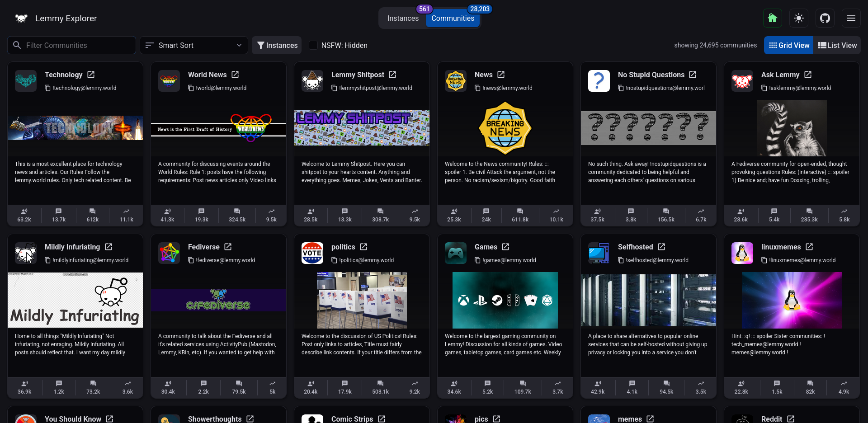This screenshot has width=868, height=423.
Task: Click the politics VOTE avatar
Action: click(x=312, y=253)
